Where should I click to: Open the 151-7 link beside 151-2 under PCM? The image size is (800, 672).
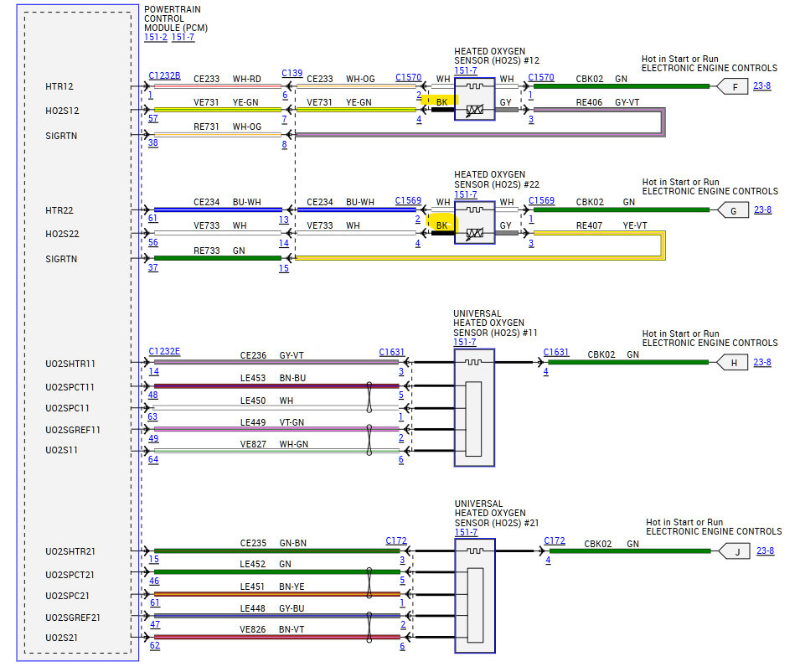tap(183, 37)
